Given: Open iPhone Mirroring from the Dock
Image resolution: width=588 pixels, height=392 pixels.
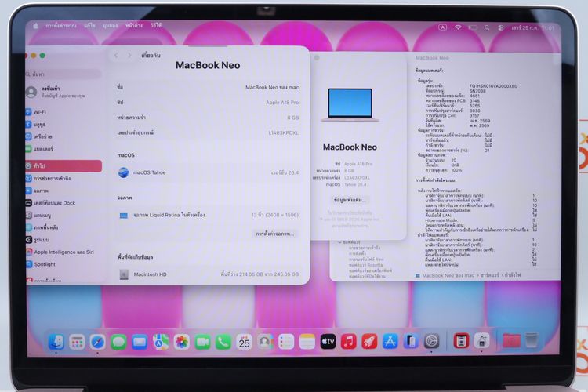Looking at the screenshot, I should click(411, 341).
